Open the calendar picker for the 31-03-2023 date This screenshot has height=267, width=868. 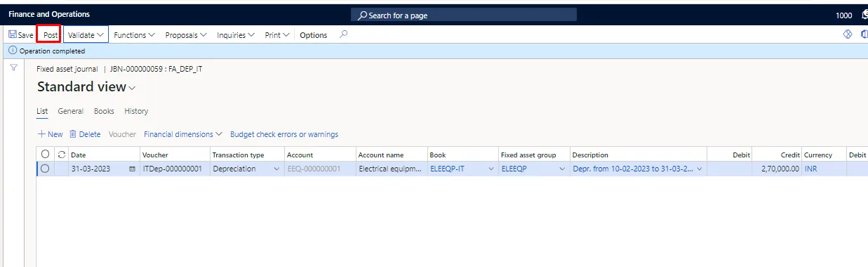tap(132, 169)
